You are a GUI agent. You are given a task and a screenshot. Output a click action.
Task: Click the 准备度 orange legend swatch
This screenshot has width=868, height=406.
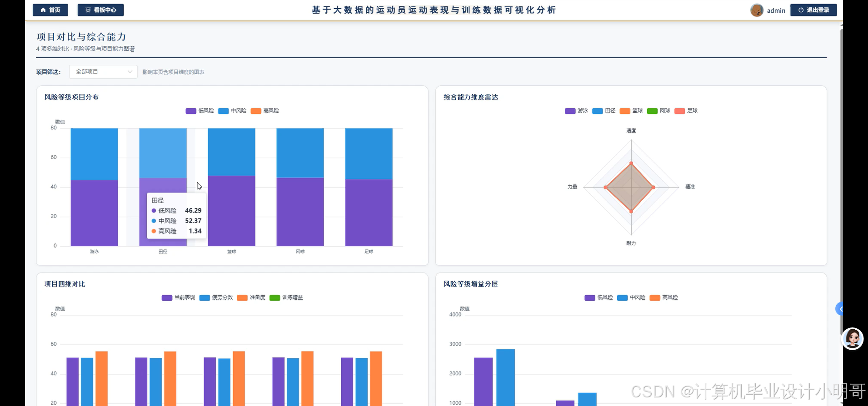coord(242,298)
